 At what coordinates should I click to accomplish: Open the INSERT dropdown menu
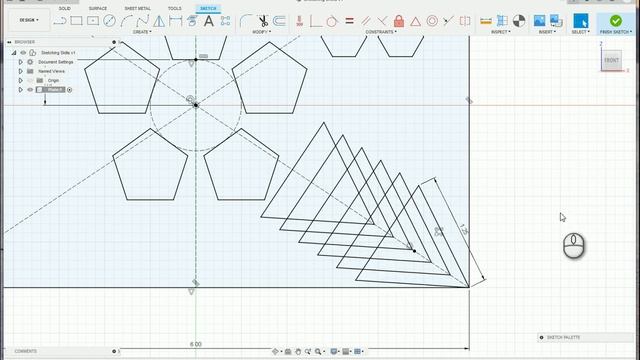547,32
